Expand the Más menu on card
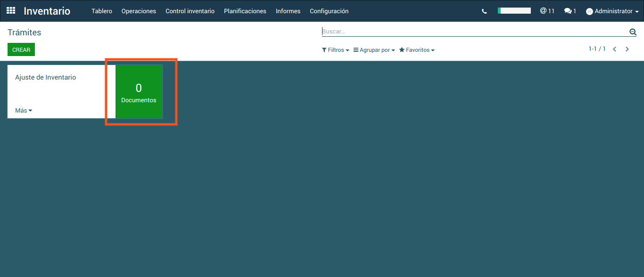644x277 pixels. 24,111
